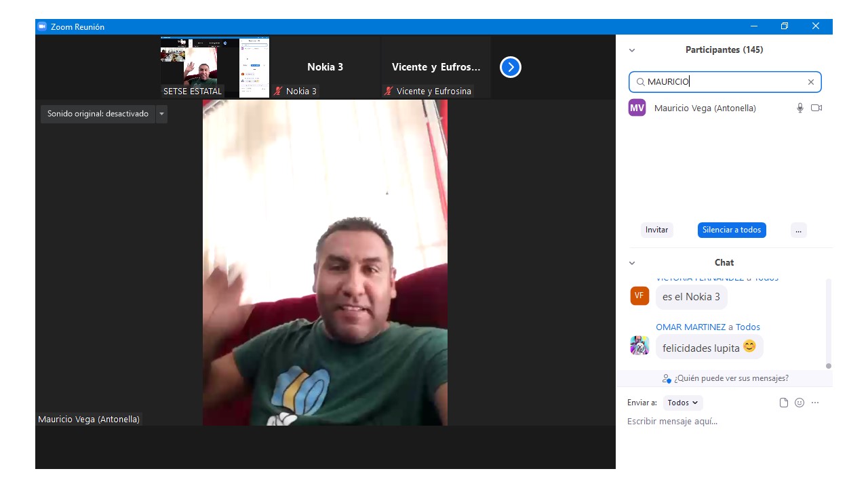The width and height of the screenshot is (868, 488).
Task: Click the 'felicidades lupita' message bubble
Action: [709, 347]
